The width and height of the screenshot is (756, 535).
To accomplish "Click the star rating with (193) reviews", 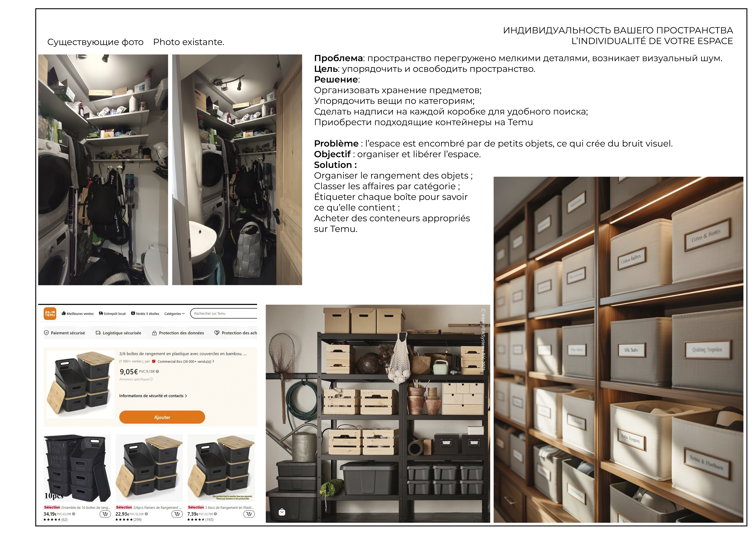I will 201,520.
